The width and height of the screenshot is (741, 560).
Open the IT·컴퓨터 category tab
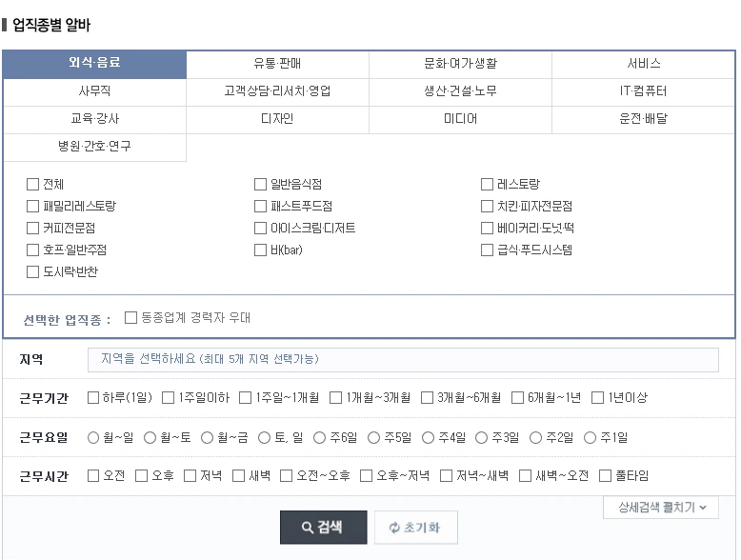[x=643, y=91]
